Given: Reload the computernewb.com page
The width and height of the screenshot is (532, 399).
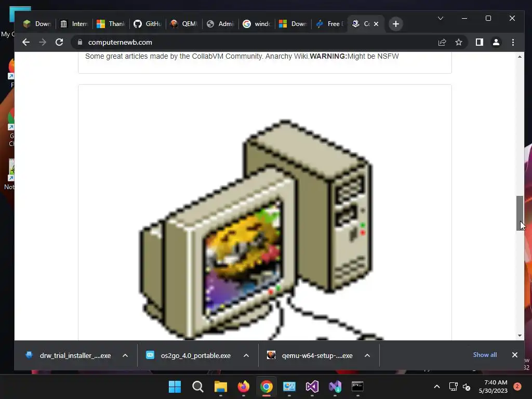Looking at the screenshot, I should [59, 42].
